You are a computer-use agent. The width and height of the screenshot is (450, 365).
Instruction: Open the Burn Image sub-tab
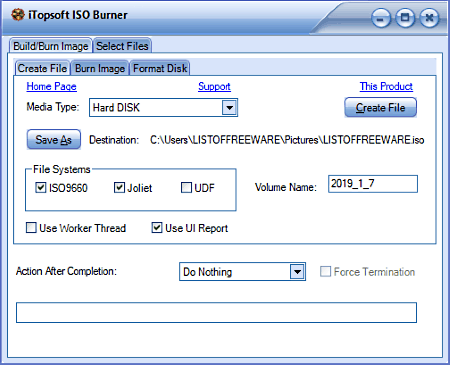(100, 68)
